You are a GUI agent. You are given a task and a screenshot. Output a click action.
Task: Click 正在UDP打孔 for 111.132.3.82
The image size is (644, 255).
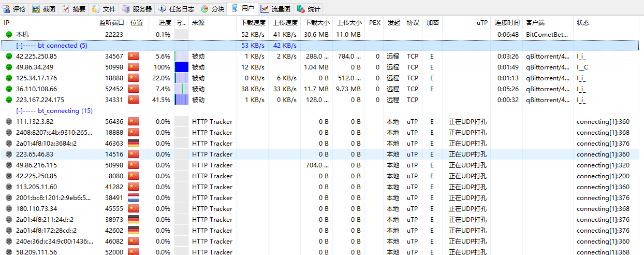pos(467,121)
